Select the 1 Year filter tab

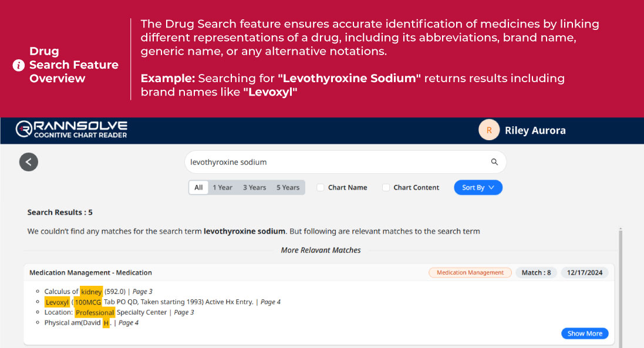[222, 188]
